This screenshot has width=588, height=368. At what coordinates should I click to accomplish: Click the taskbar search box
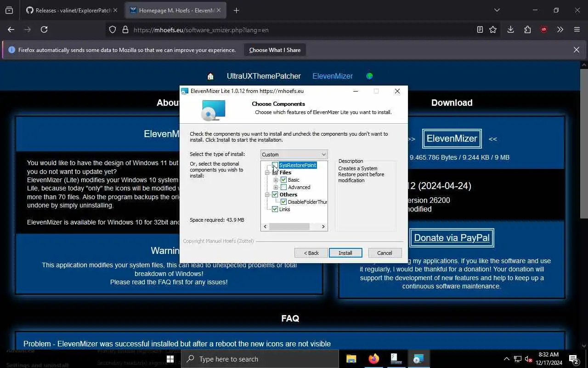[x=260, y=359]
